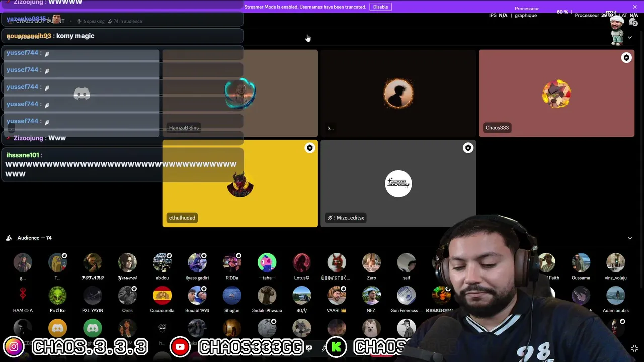Open the Lotus© audience avatar

(x=302, y=262)
